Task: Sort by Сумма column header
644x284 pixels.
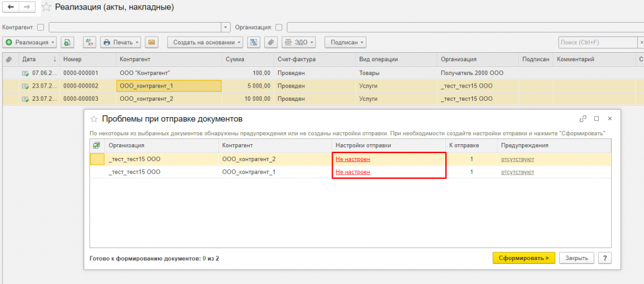Action: point(248,59)
